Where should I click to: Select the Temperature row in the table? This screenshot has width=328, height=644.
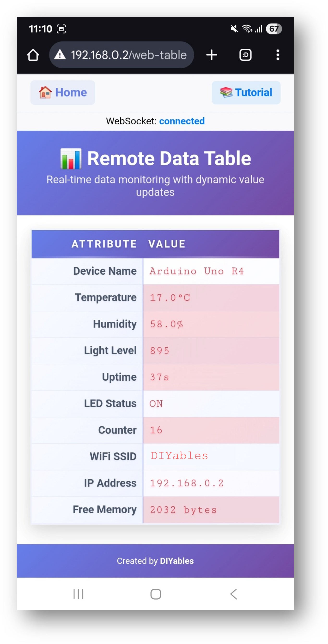point(155,297)
